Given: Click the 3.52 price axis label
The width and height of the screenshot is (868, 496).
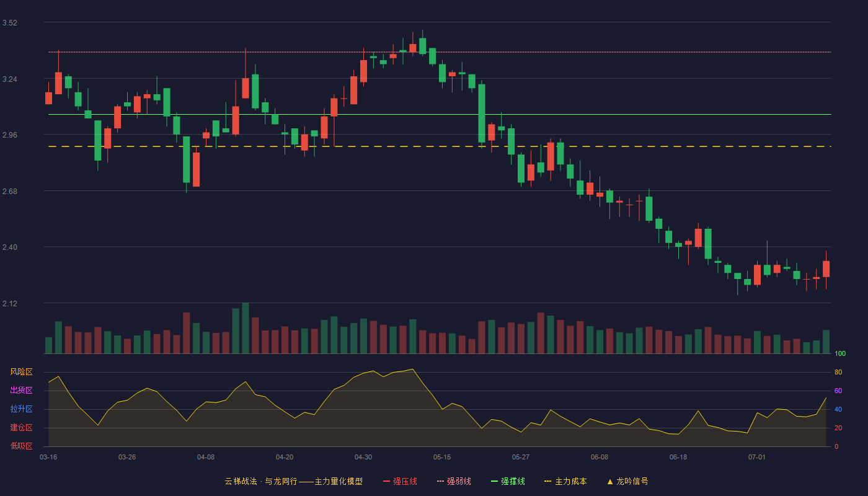Looking at the screenshot, I should click(x=10, y=23).
